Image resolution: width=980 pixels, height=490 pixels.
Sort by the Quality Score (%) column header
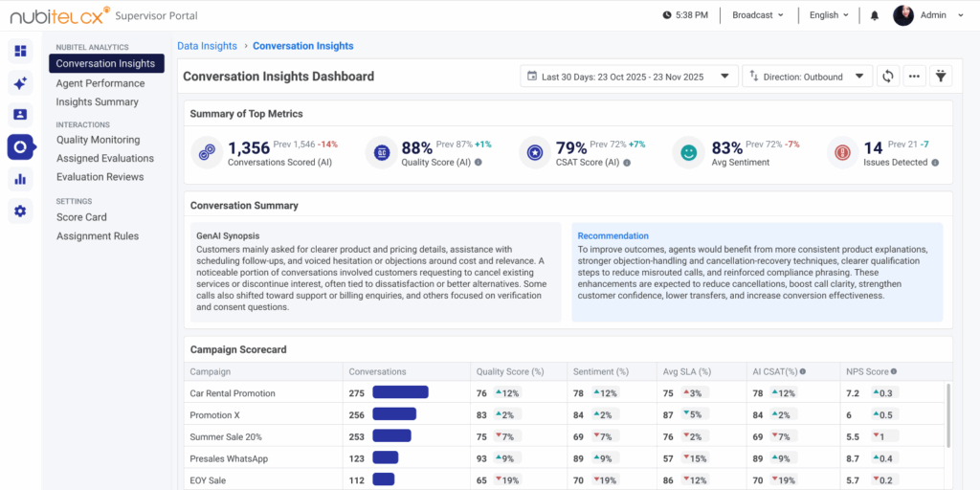click(510, 371)
